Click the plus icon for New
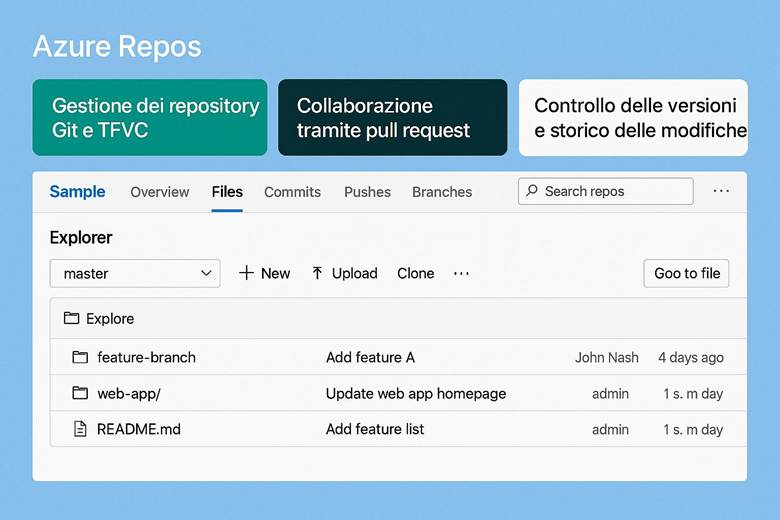 pyautogui.click(x=246, y=273)
